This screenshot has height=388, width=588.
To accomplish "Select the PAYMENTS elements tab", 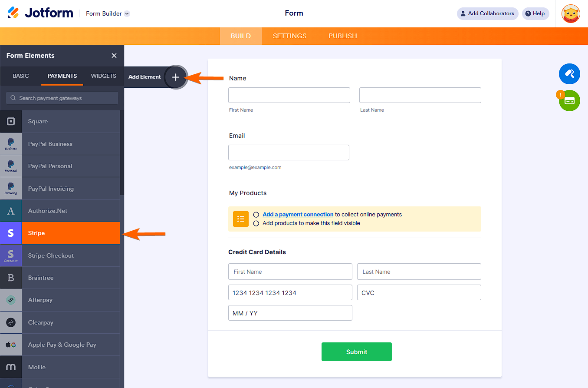I will [x=62, y=76].
